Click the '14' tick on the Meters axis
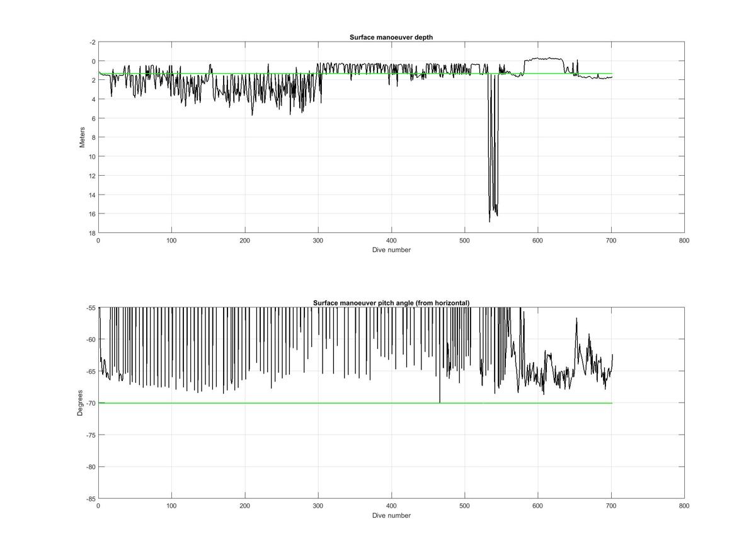 point(92,195)
